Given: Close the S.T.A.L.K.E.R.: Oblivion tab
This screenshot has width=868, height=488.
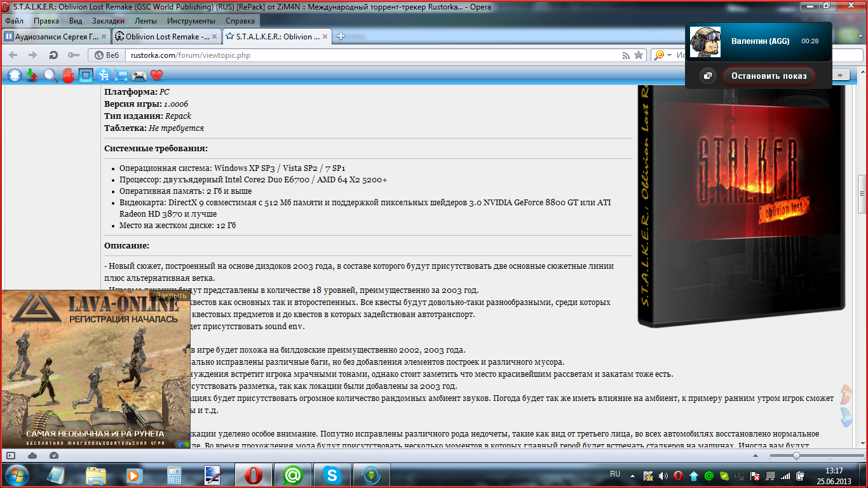Looking at the screenshot, I should pyautogui.click(x=325, y=37).
